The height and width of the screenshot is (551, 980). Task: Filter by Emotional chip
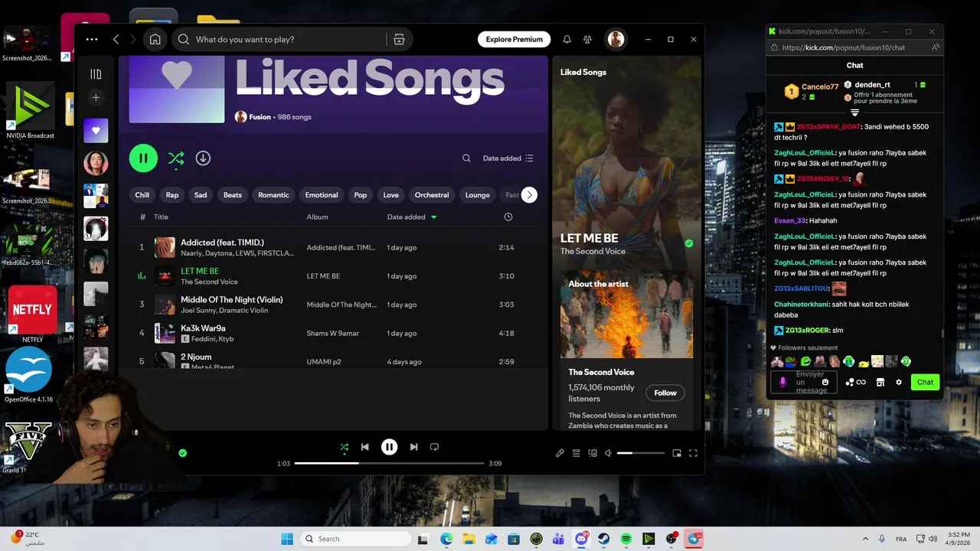[x=322, y=195]
